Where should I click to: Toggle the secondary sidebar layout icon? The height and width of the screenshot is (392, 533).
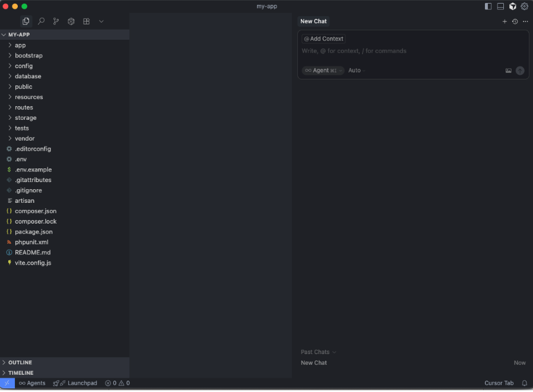pos(488,7)
